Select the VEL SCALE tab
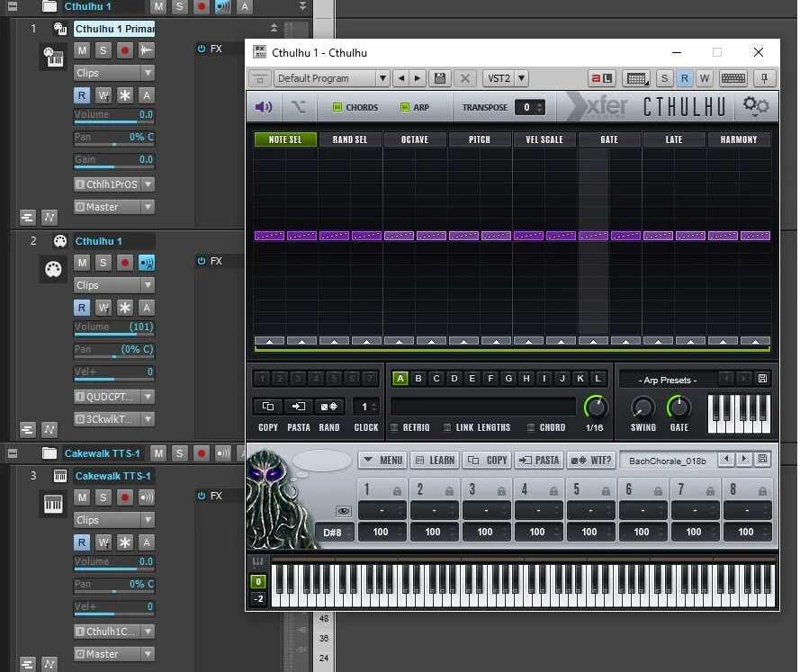The width and height of the screenshot is (800, 672). (544, 139)
